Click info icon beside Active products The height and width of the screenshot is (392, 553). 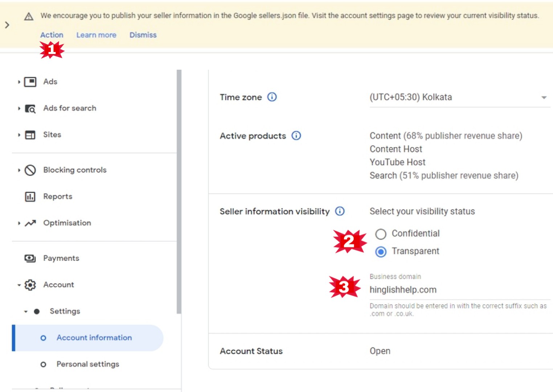(296, 136)
